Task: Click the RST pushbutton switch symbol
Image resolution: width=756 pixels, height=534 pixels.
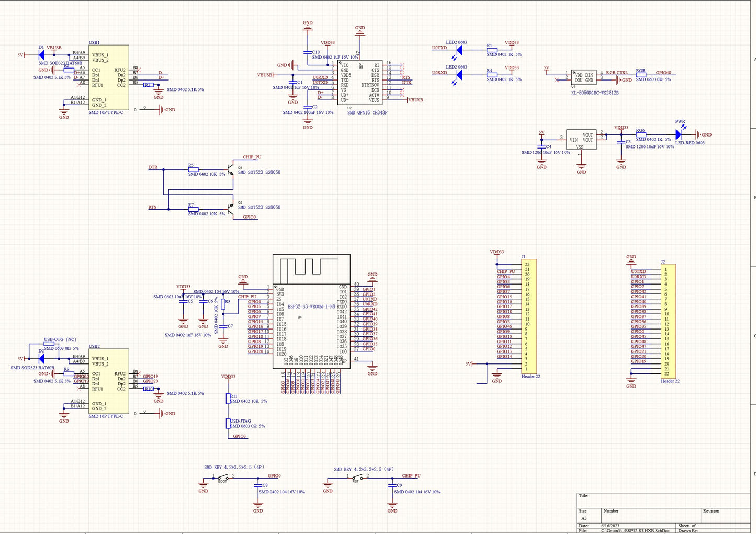Action: (357, 476)
